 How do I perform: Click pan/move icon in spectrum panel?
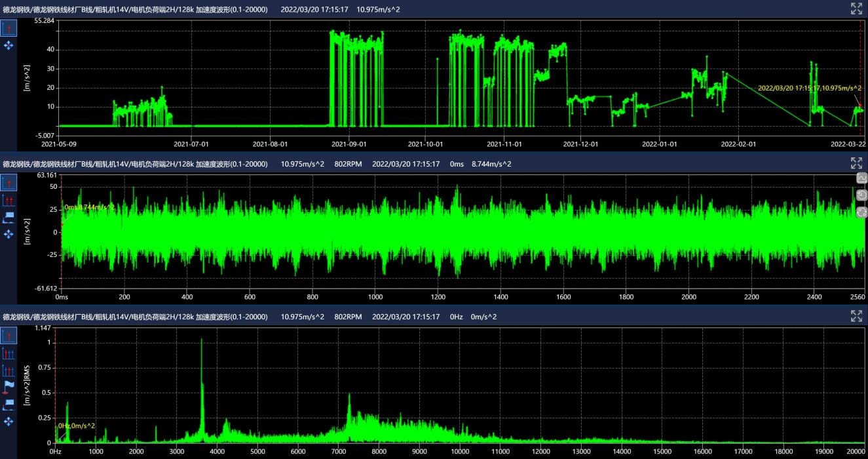9,421
